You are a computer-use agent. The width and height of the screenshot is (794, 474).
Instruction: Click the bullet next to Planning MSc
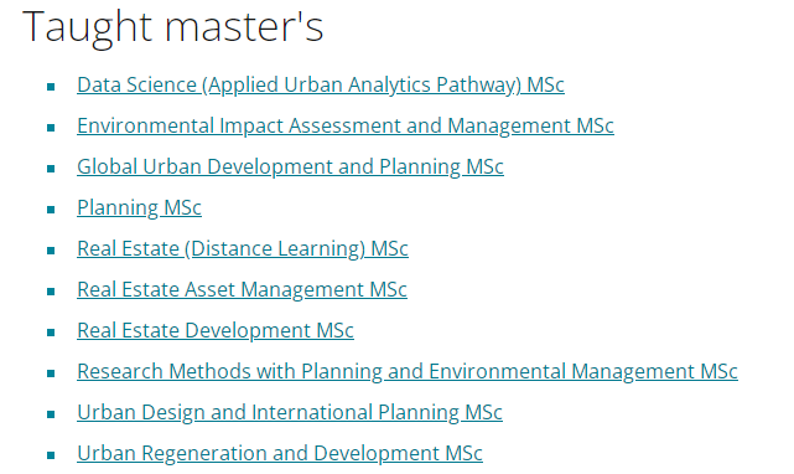point(51,210)
